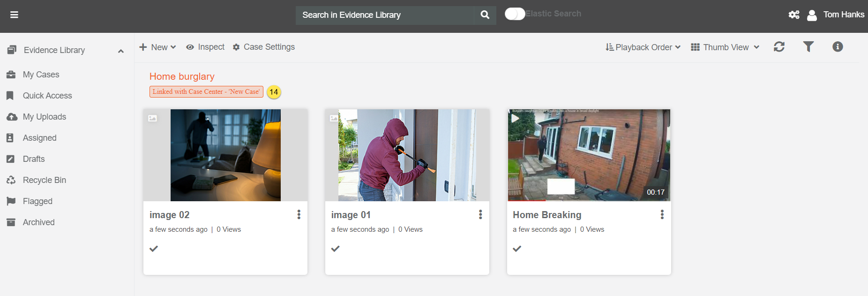Open three-dot menu for Home Breaking

662,215
